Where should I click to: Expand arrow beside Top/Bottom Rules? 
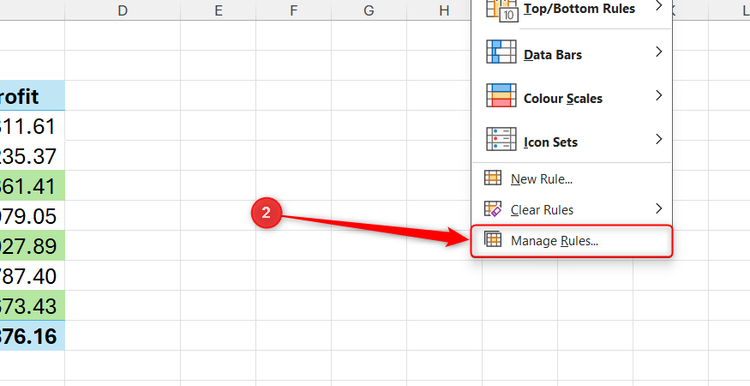(659, 6)
